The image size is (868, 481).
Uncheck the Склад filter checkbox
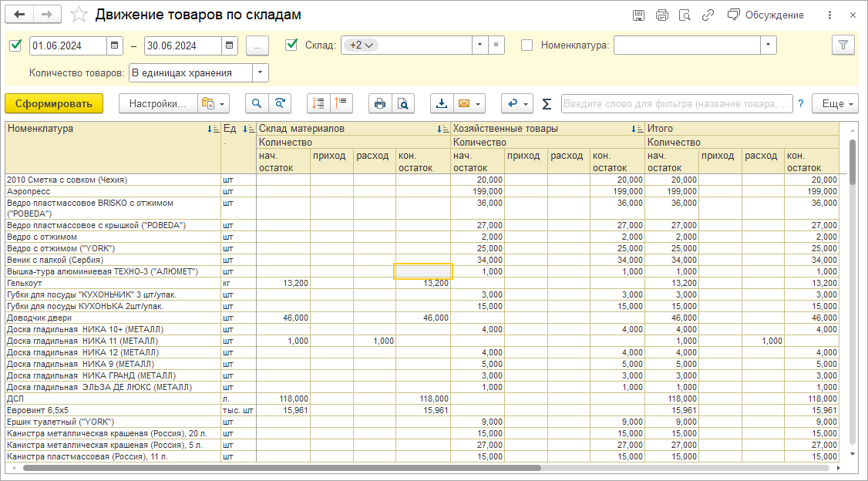pos(291,45)
